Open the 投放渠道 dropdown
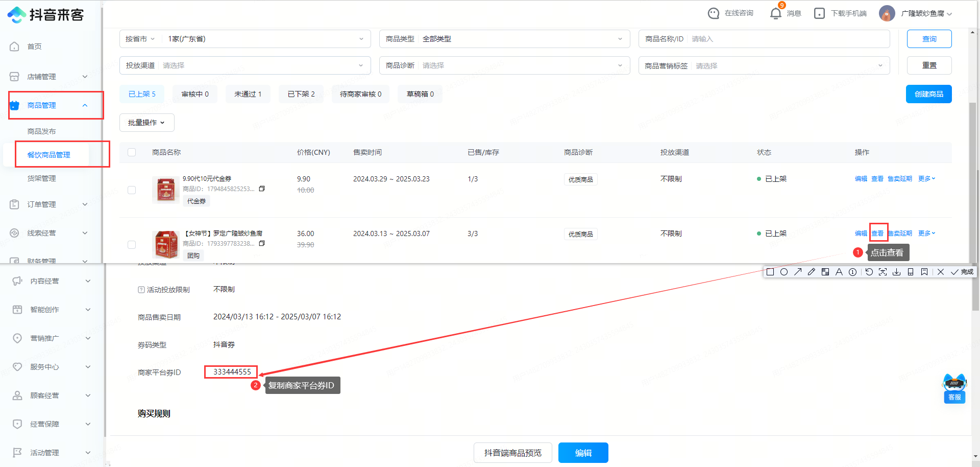 click(x=245, y=65)
